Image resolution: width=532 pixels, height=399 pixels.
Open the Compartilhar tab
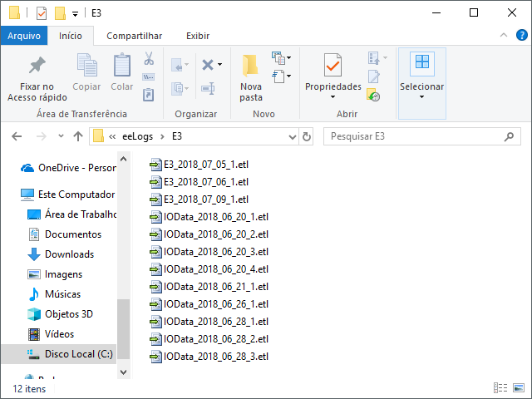point(134,36)
